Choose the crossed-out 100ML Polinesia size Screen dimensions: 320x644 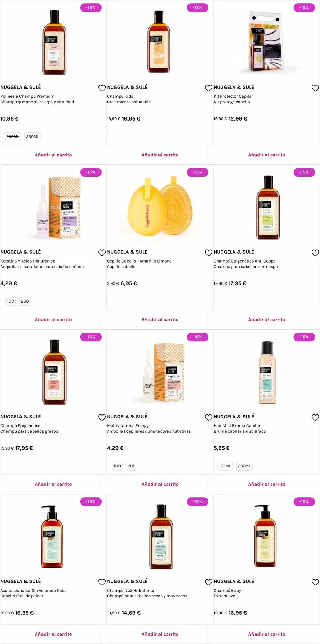pos(13,137)
